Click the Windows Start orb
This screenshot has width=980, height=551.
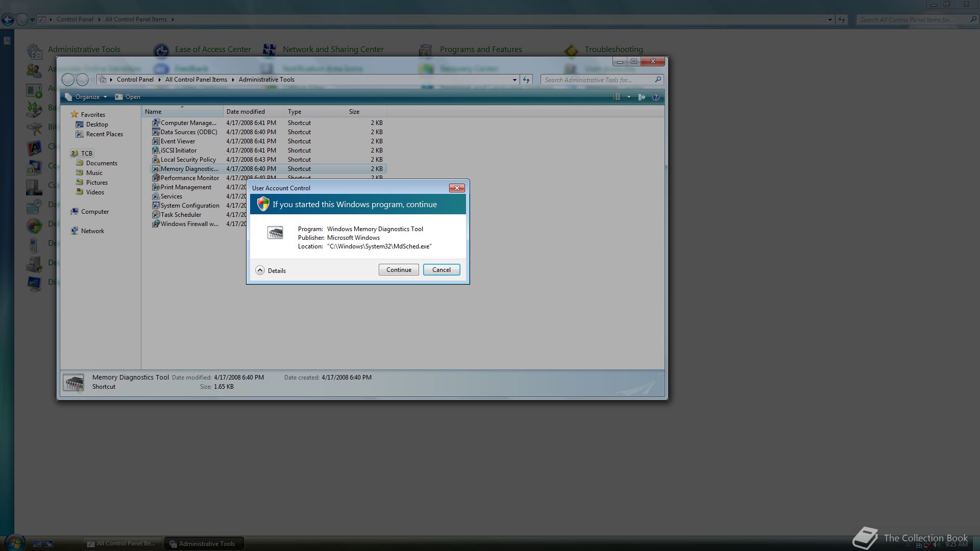pyautogui.click(x=14, y=542)
